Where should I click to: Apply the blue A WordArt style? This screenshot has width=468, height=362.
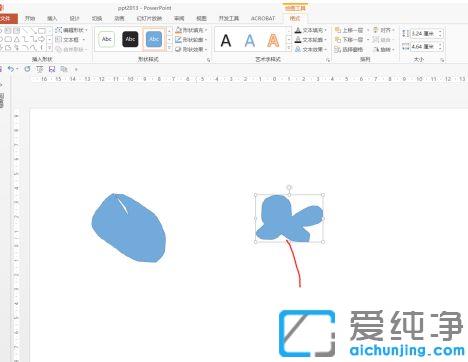250,41
